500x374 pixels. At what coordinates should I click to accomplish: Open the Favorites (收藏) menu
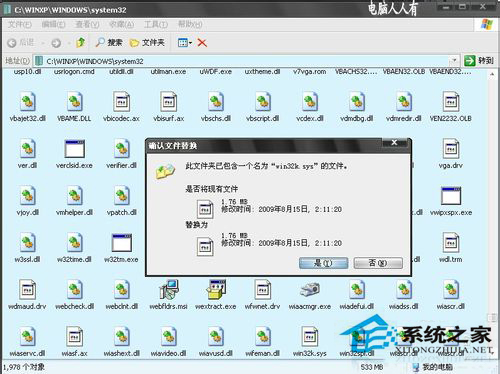point(121,24)
